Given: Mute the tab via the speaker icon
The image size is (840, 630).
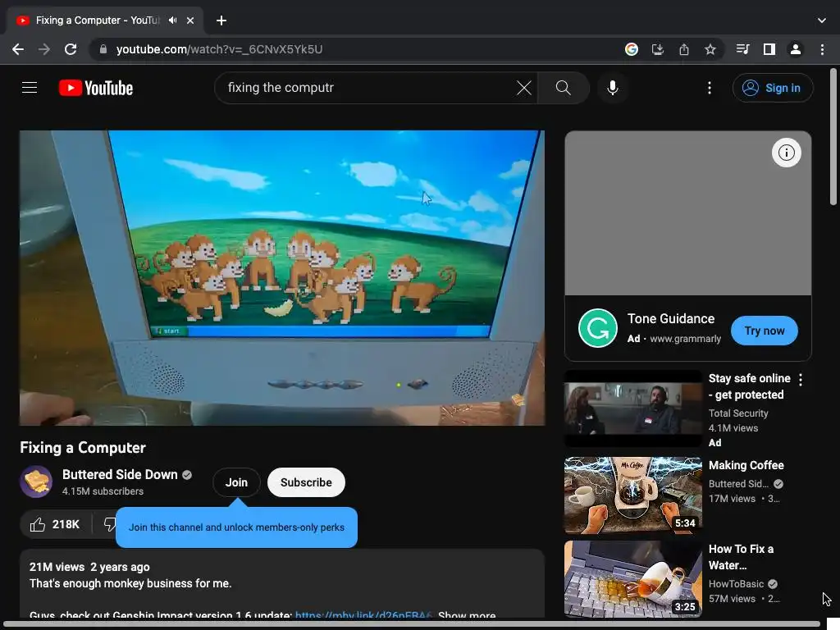Looking at the screenshot, I should click(172, 21).
